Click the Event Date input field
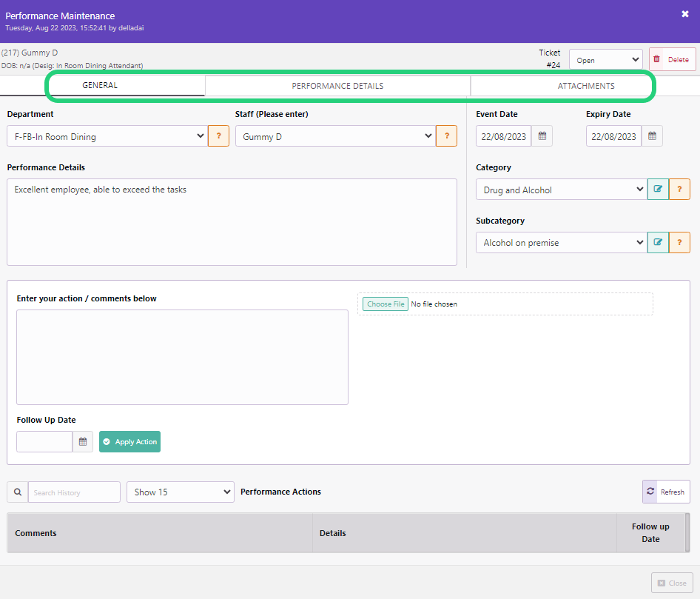This screenshot has height=599, width=700. [x=504, y=135]
